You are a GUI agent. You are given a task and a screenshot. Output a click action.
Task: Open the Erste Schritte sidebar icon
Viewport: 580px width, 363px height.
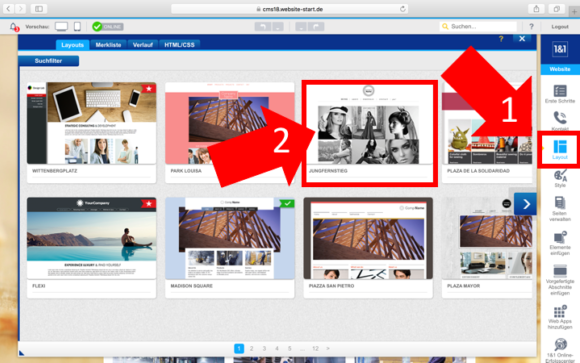coord(560,91)
